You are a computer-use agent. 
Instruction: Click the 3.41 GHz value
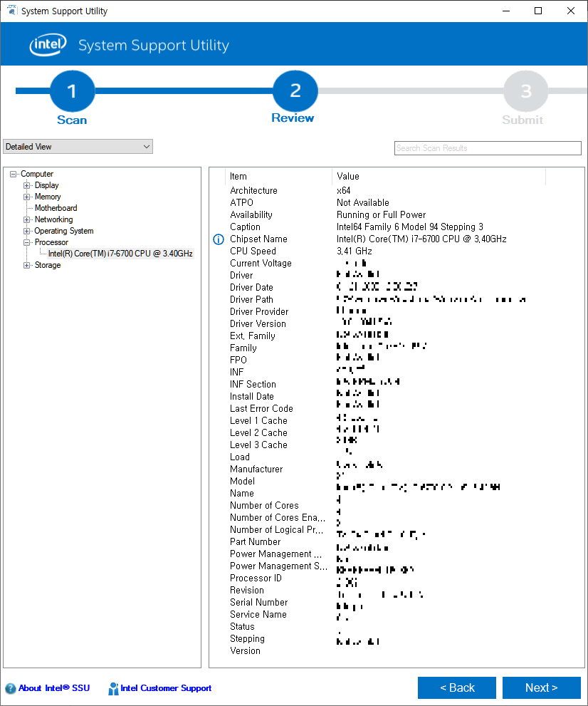click(354, 251)
